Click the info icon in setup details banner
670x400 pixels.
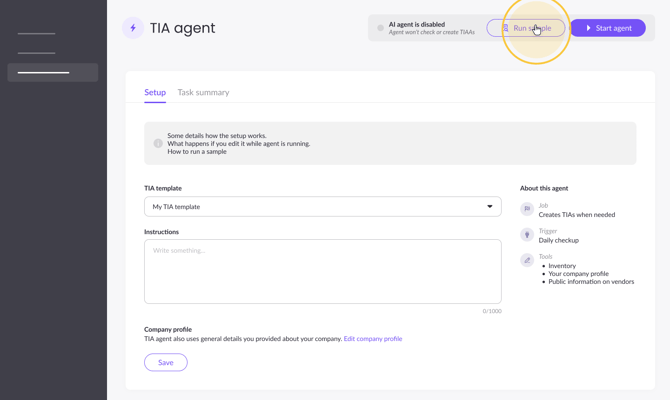158,144
